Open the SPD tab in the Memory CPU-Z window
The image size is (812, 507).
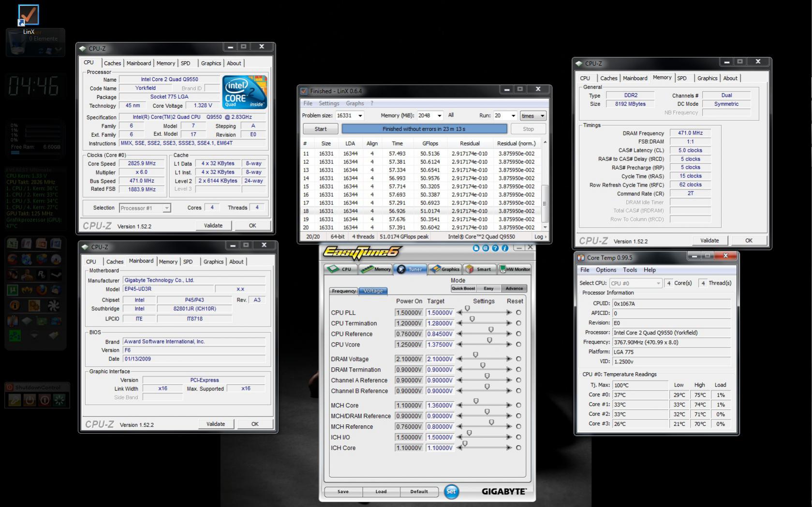682,78
